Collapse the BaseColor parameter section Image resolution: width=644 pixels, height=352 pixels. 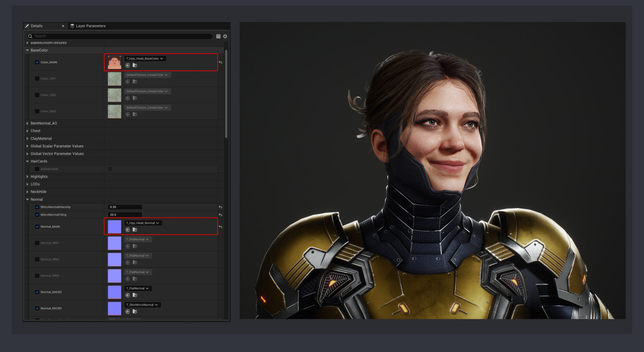click(x=27, y=50)
